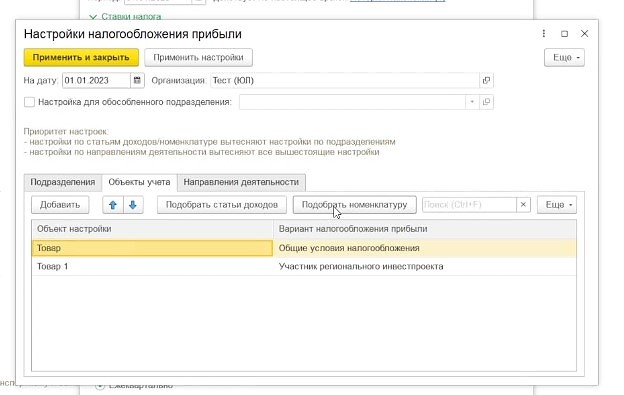Click Подобрать статьи доходов
The height and width of the screenshot is (395, 624).
click(x=222, y=205)
